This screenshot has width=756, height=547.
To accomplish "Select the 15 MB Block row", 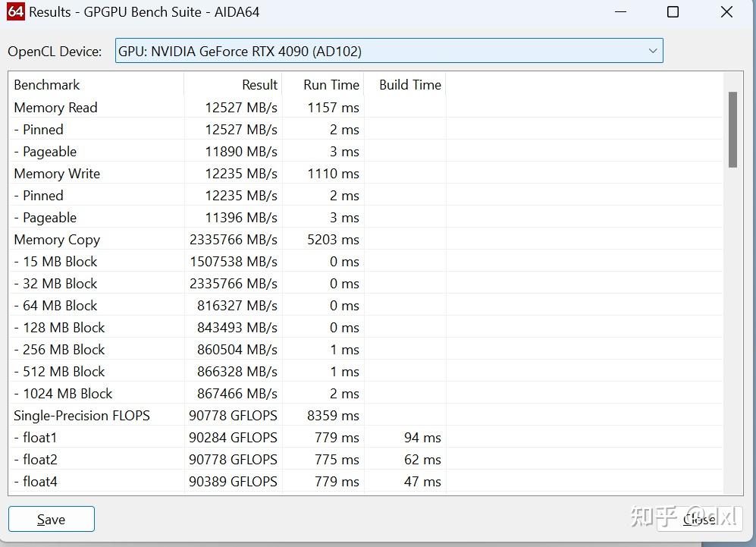I will click(x=365, y=262).
